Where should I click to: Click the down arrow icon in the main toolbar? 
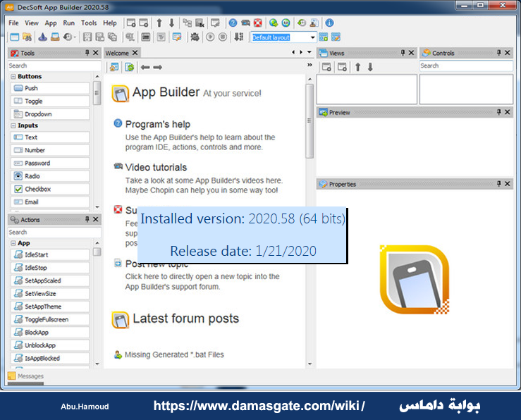click(x=171, y=23)
